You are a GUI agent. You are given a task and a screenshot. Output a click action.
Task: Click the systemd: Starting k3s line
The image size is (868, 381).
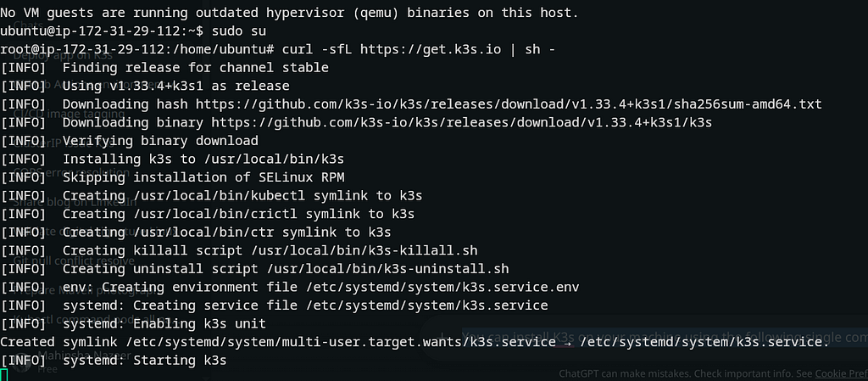pos(114,360)
